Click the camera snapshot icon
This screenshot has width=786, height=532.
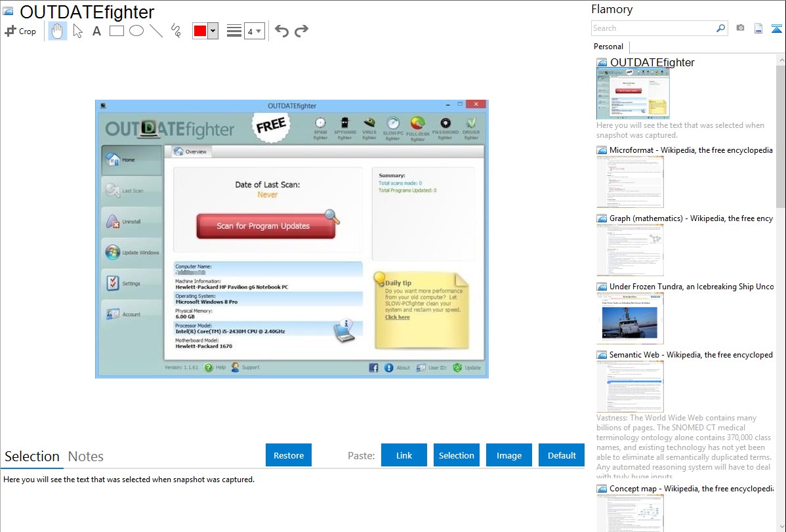coord(740,28)
